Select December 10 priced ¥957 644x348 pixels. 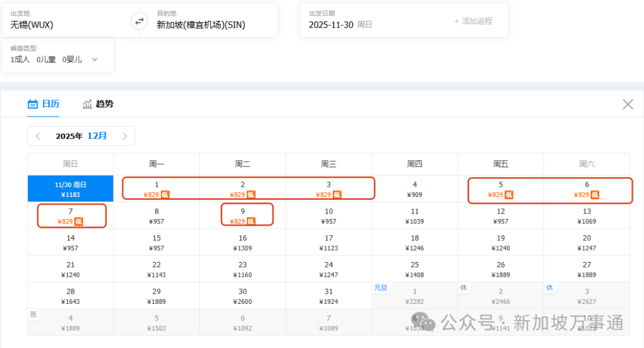point(329,215)
